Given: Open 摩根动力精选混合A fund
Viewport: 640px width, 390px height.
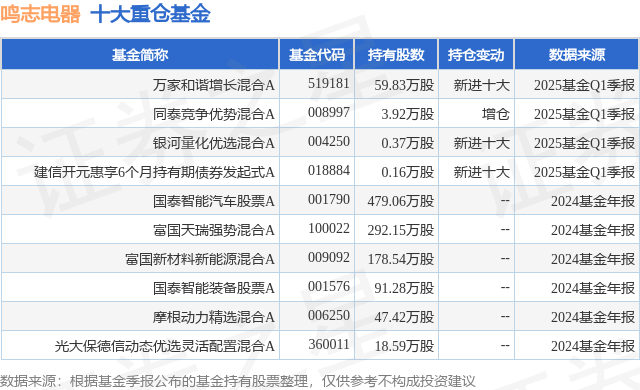Looking at the screenshot, I should 213,317.
